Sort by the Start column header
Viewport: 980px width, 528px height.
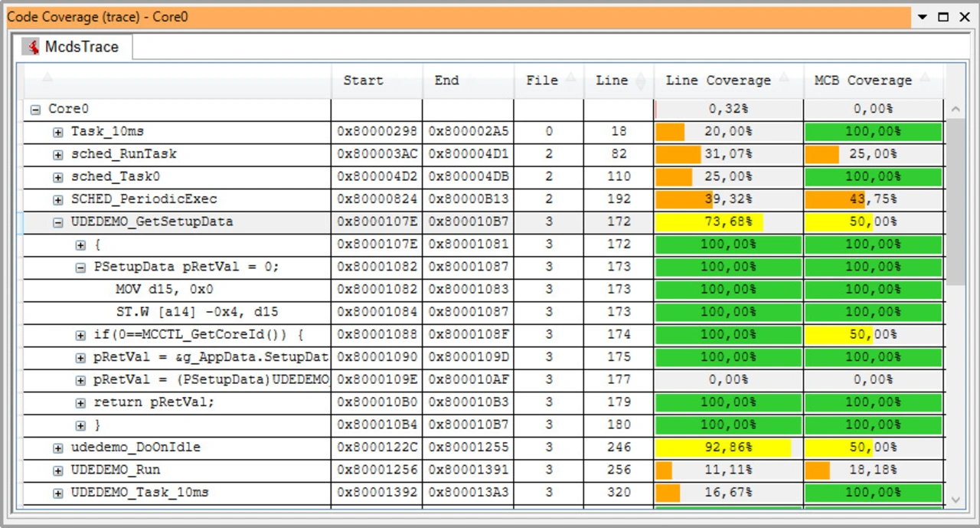click(363, 80)
